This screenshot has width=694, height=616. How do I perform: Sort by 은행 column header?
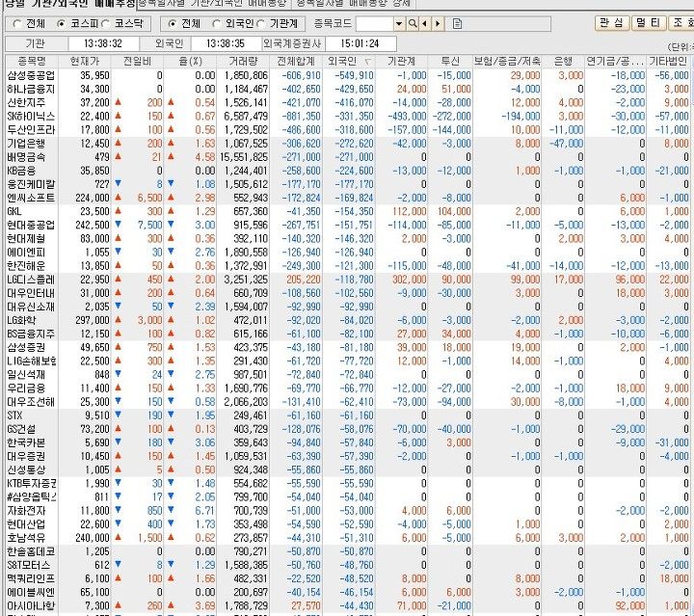563,61
